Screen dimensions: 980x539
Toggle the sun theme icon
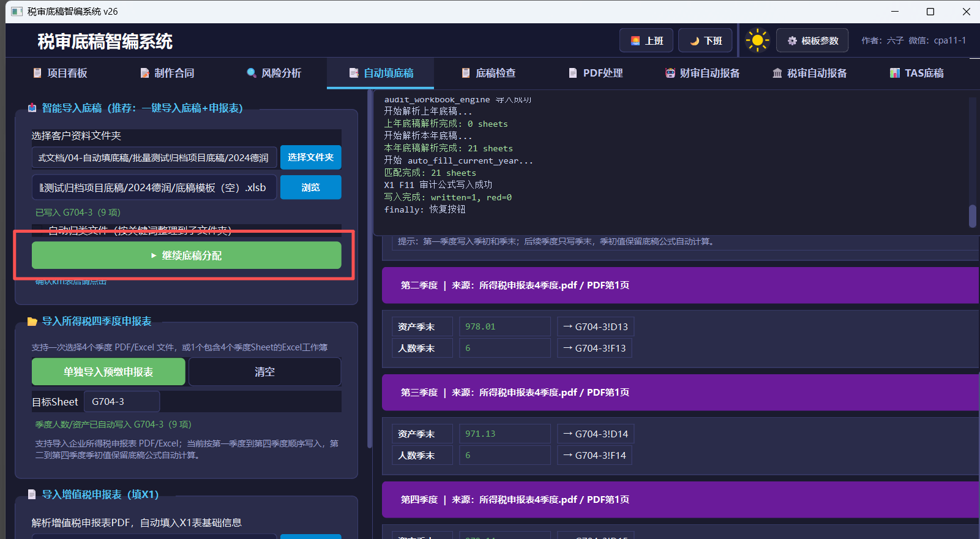pyautogui.click(x=757, y=40)
